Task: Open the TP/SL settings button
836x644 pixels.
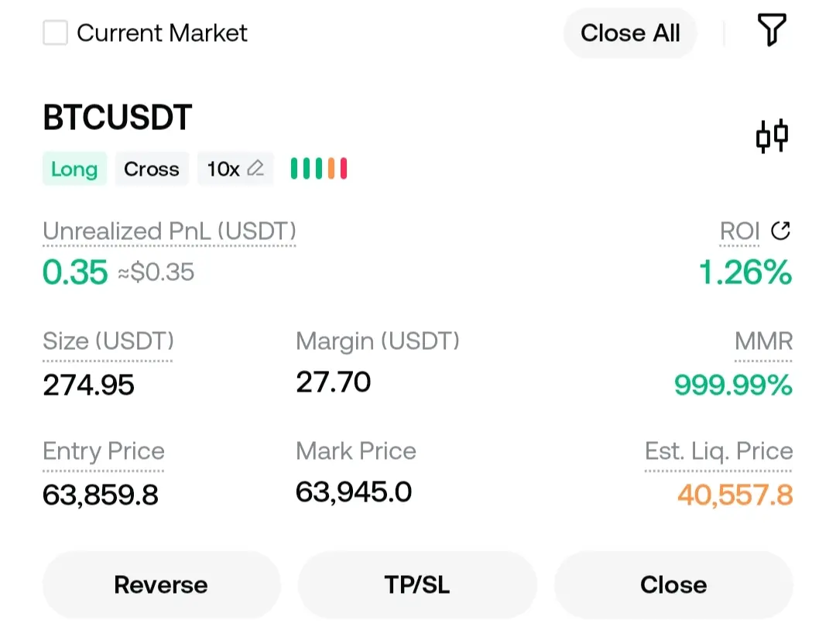Action: [417, 585]
